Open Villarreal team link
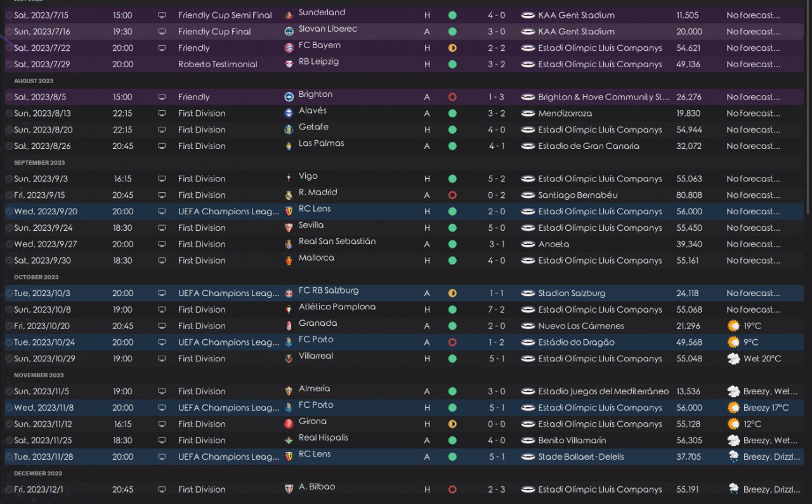 [x=316, y=356]
